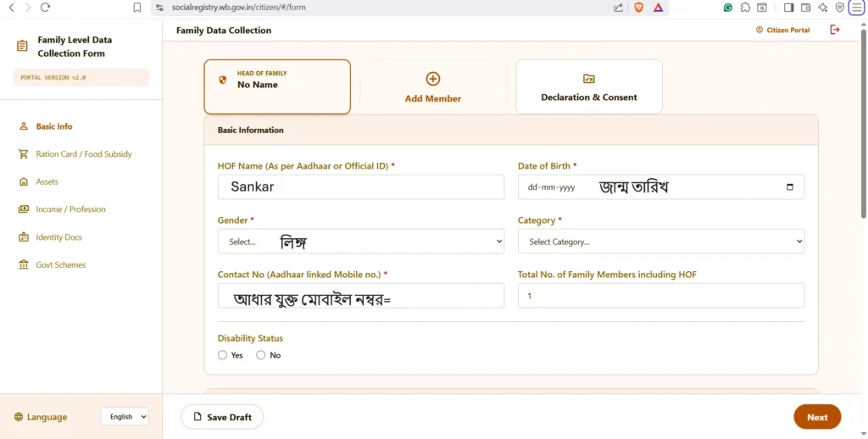The image size is (868, 439).
Task: Open Basic Info section
Action: pyautogui.click(x=54, y=126)
